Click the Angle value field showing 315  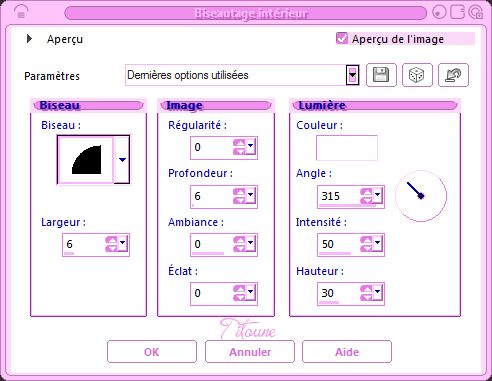point(339,196)
